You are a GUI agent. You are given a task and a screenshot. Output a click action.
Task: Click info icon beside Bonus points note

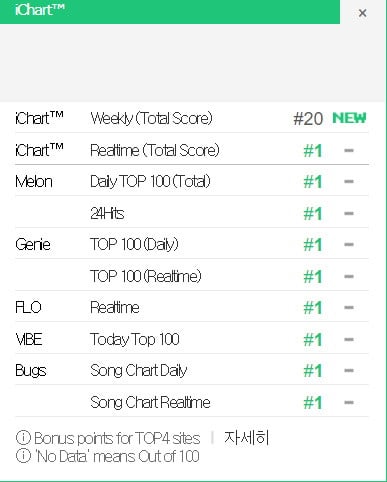(x=23, y=438)
